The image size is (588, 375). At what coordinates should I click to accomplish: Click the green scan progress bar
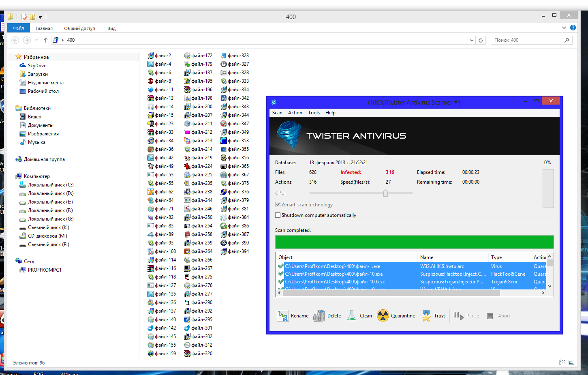pyautogui.click(x=414, y=242)
